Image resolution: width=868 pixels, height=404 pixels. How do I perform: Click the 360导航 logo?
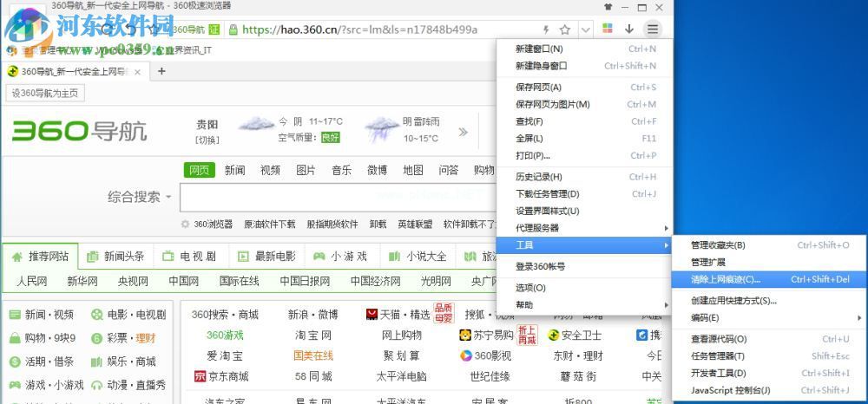click(79, 131)
